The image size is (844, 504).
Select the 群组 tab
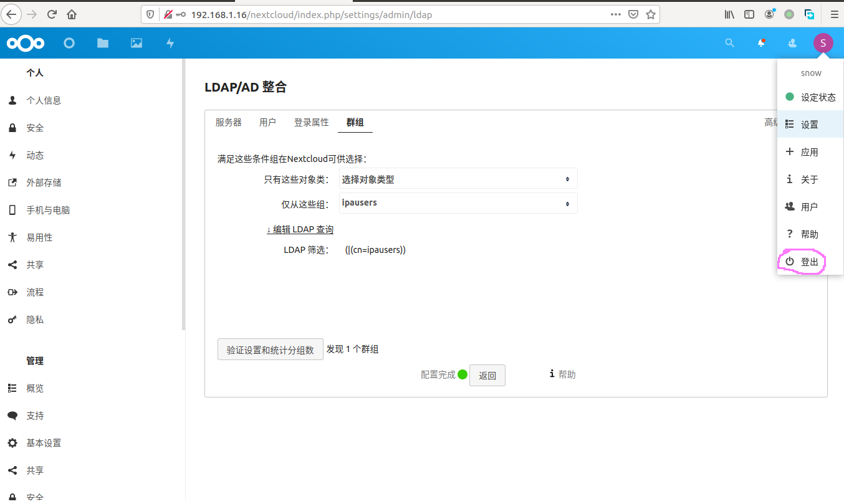click(x=355, y=122)
